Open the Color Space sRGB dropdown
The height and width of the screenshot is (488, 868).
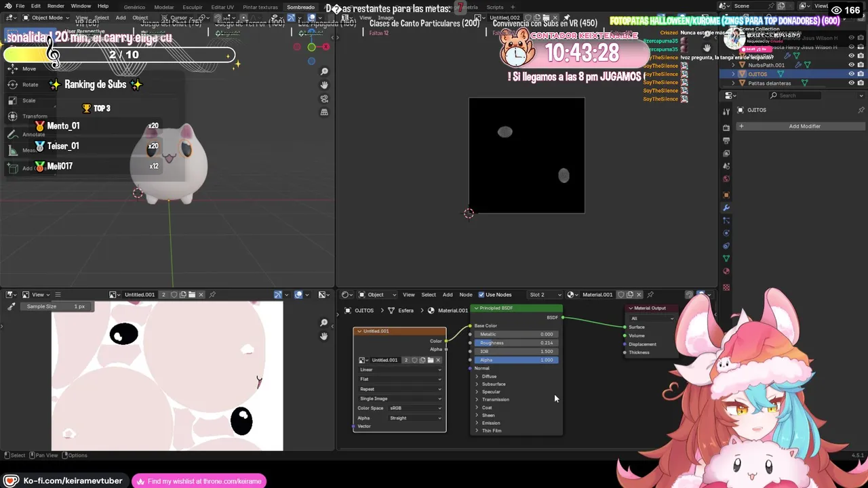click(x=415, y=408)
